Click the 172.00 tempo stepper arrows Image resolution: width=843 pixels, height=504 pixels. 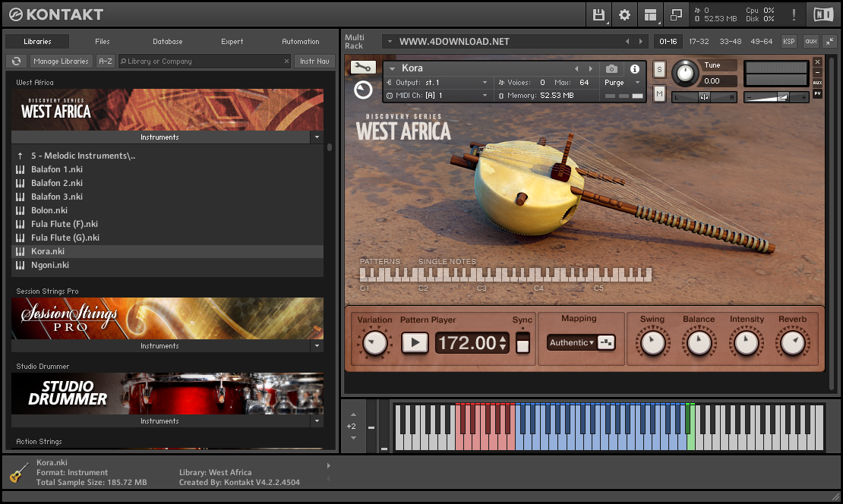503,342
